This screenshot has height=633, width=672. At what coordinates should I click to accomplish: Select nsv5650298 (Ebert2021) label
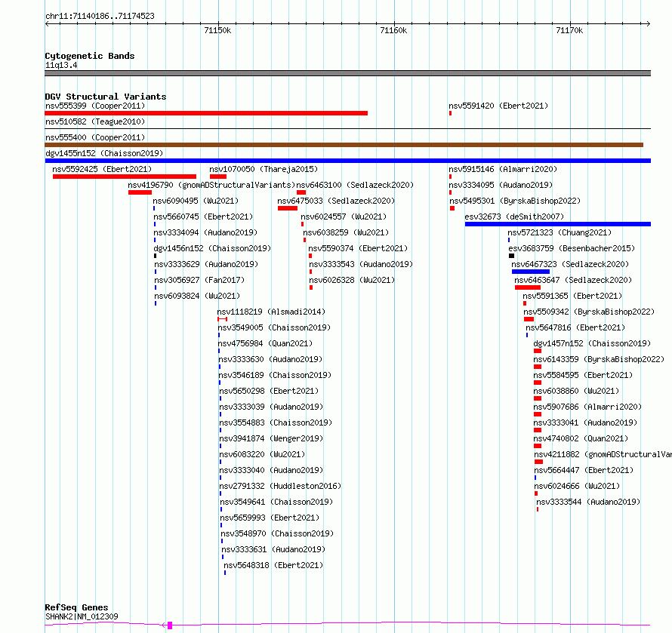pyautogui.click(x=269, y=391)
